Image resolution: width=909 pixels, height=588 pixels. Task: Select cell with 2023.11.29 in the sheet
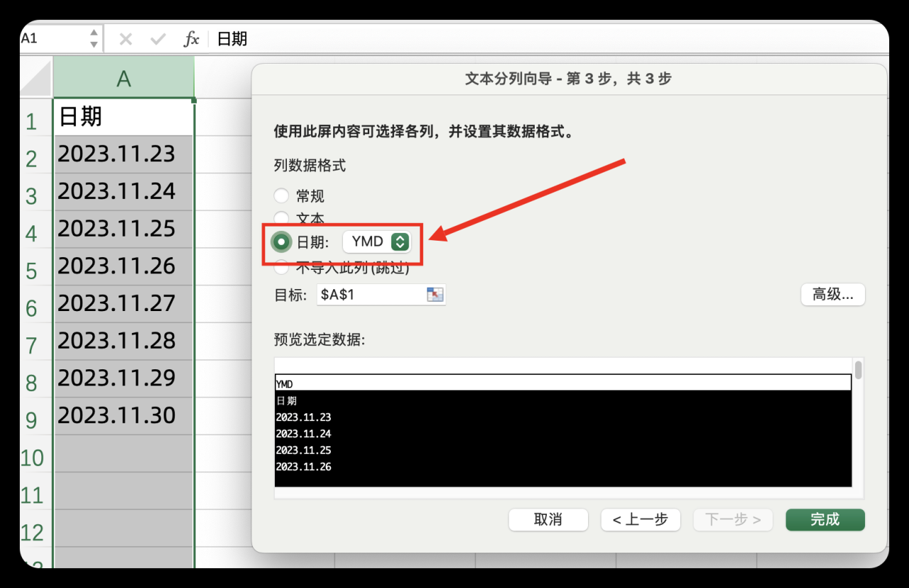124,378
